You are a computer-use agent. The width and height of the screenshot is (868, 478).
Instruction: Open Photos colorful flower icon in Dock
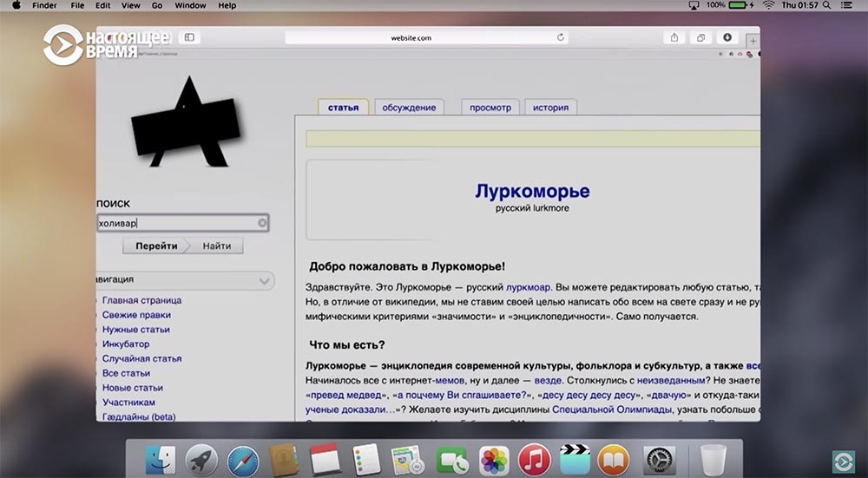tap(493, 461)
